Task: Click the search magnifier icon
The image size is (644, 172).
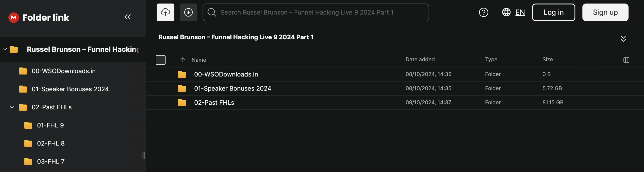Action: click(212, 12)
